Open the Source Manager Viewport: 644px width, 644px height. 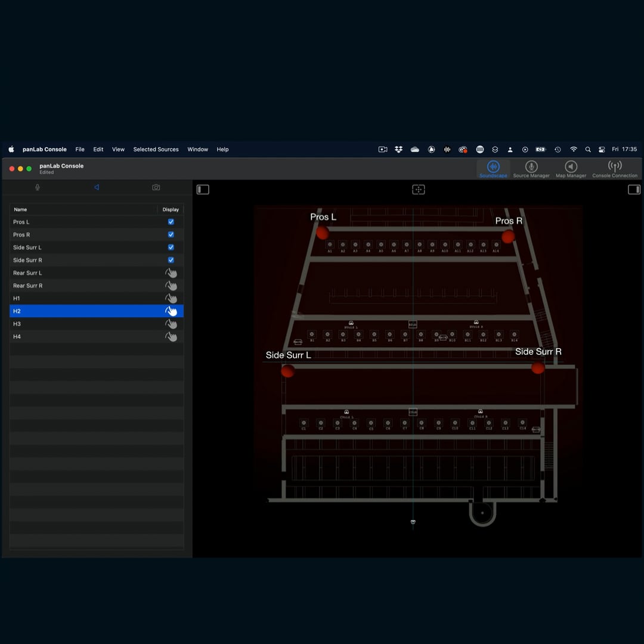[531, 169]
